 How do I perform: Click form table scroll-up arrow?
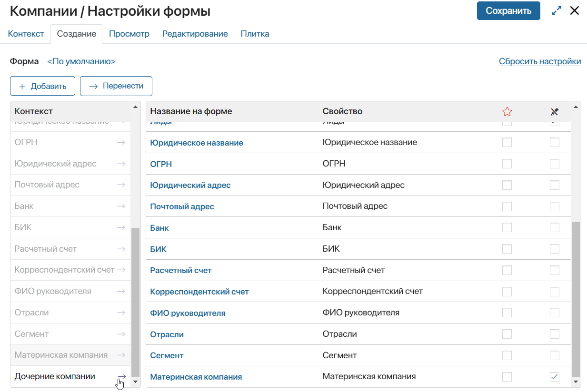pyautogui.click(x=577, y=107)
